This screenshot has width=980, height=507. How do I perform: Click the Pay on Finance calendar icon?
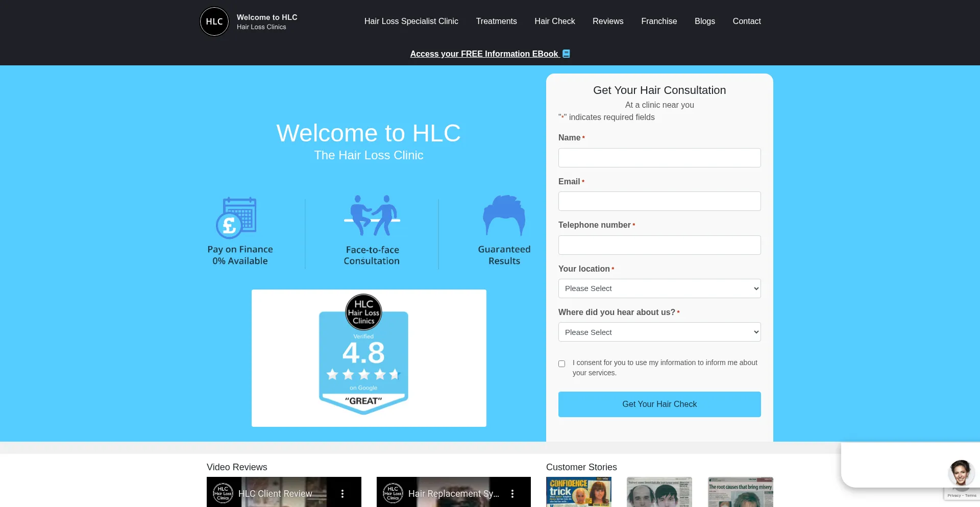236,218
